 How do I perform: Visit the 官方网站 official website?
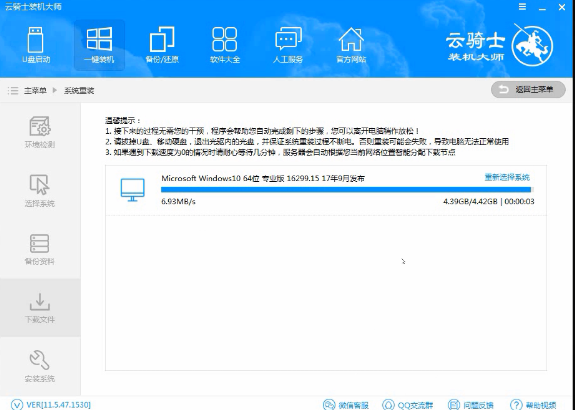pos(351,45)
